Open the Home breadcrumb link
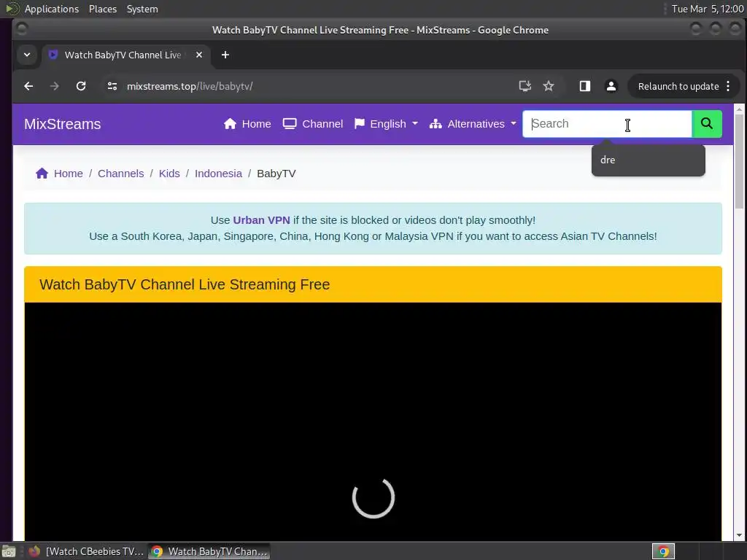 pyautogui.click(x=68, y=174)
